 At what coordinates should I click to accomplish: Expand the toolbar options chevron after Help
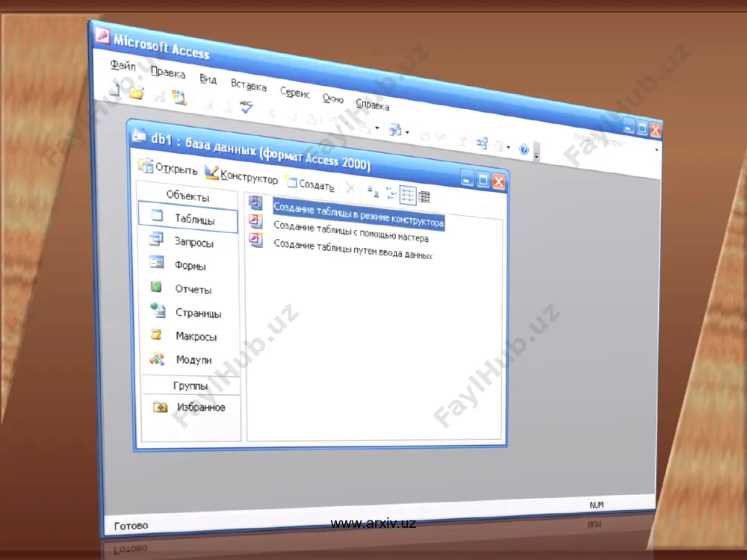[537, 152]
